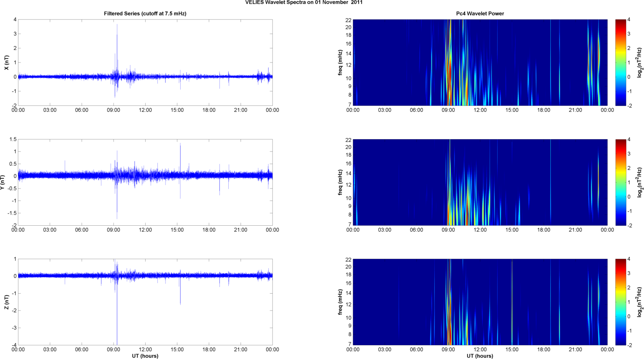Click the bottom spectrogram colorbar
The image size is (644, 359).
click(x=620, y=302)
